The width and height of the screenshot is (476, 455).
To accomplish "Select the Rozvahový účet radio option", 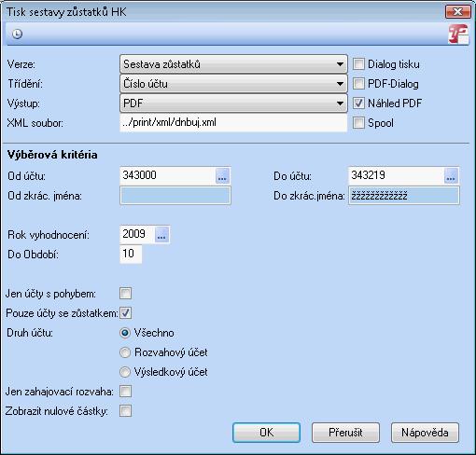I will tap(125, 352).
